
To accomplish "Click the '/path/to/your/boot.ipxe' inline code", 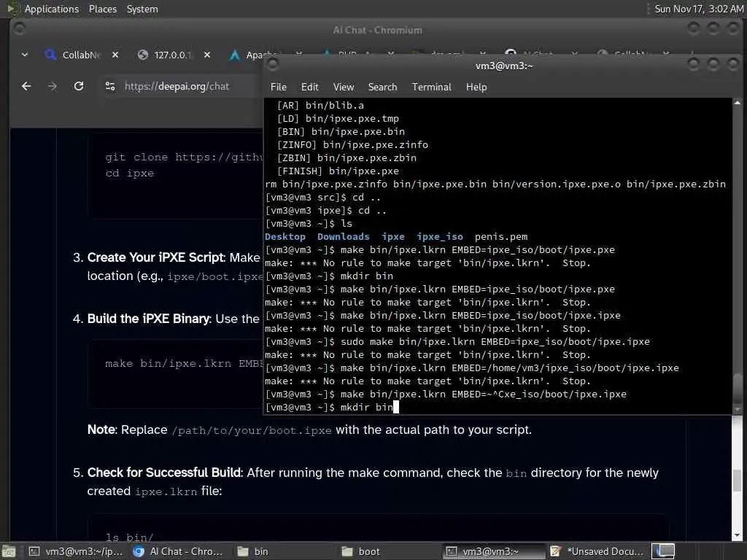I will tap(252, 430).
